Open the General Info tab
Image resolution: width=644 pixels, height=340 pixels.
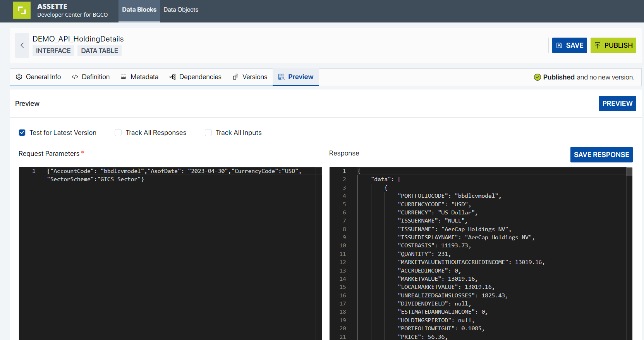(38, 77)
